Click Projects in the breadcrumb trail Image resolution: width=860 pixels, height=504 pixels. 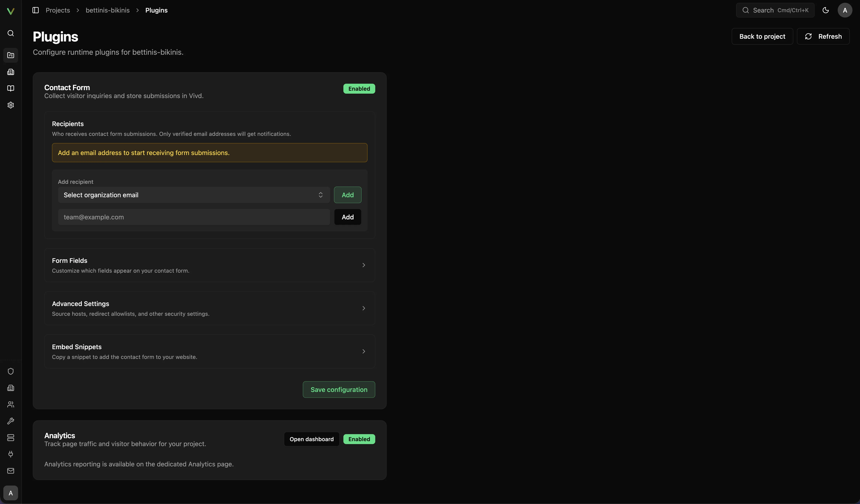pyautogui.click(x=58, y=10)
